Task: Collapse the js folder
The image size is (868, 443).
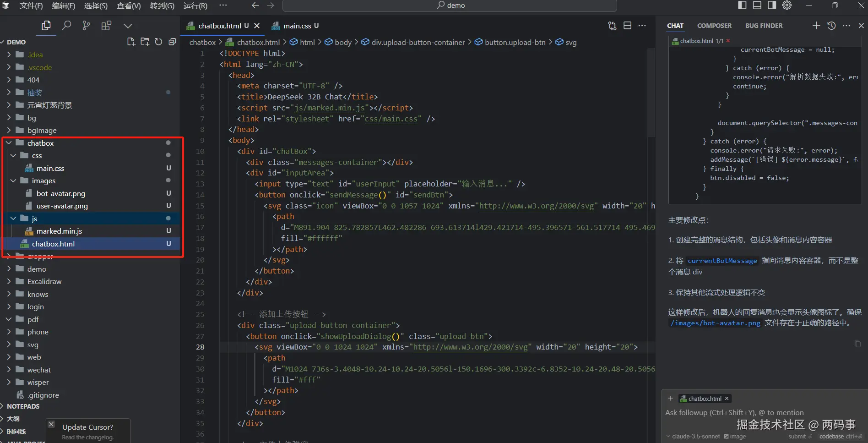Action: [x=13, y=219]
